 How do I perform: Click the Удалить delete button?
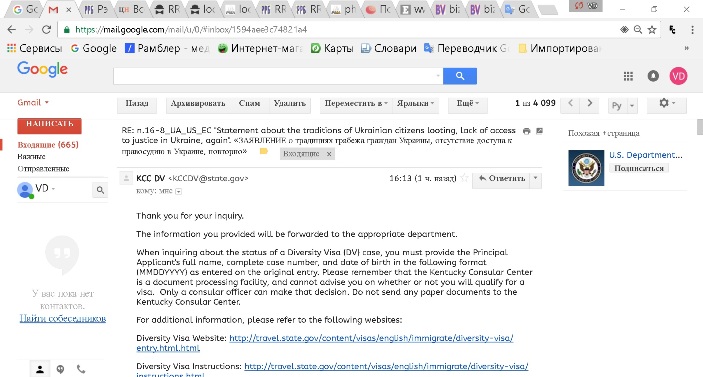tap(290, 104)
